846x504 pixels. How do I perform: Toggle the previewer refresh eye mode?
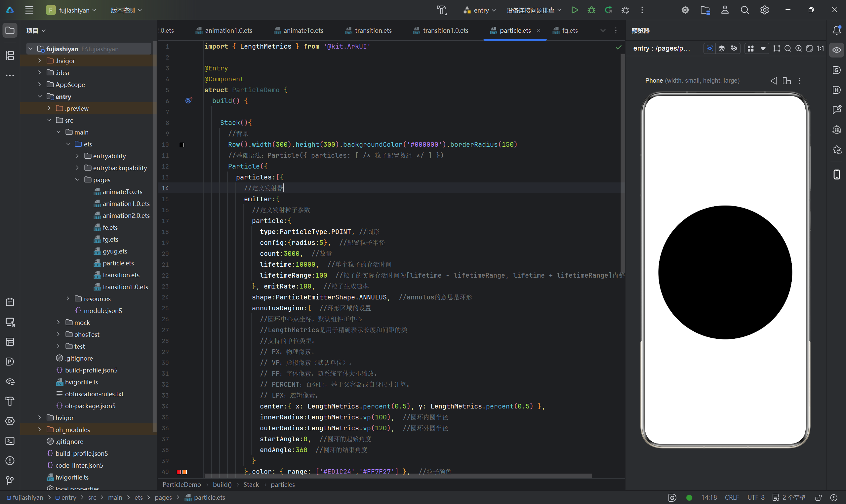(x=734, y=49)
